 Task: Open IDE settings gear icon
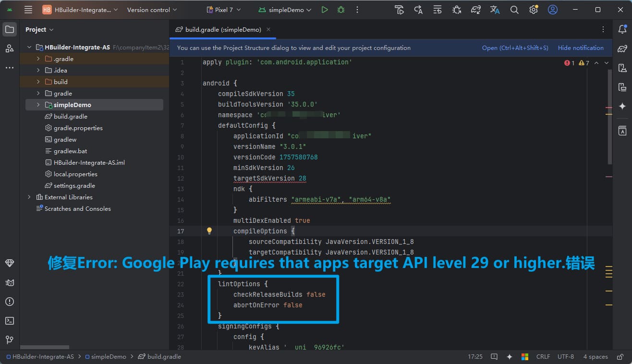(534, 10)
